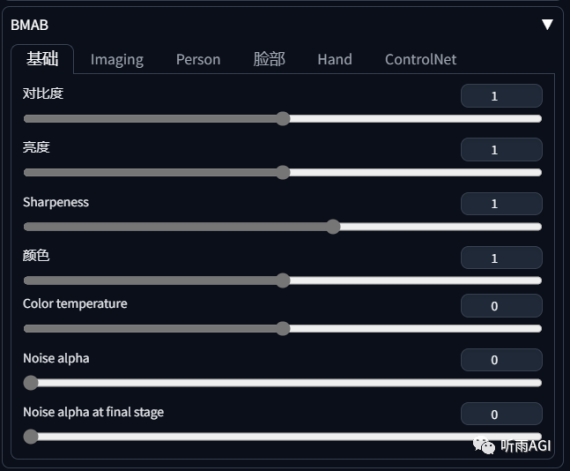
Task: Collapse the BMAB panel arrow
Action: [547, 25]
